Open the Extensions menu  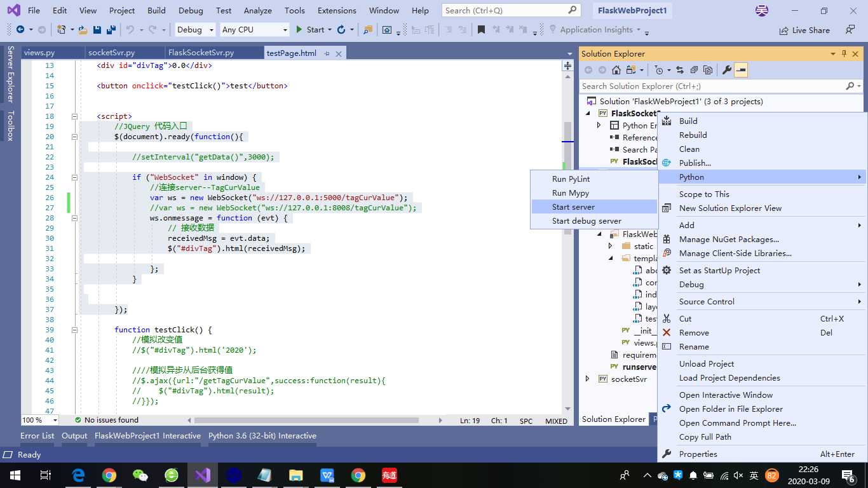click(x=337, y=10)
